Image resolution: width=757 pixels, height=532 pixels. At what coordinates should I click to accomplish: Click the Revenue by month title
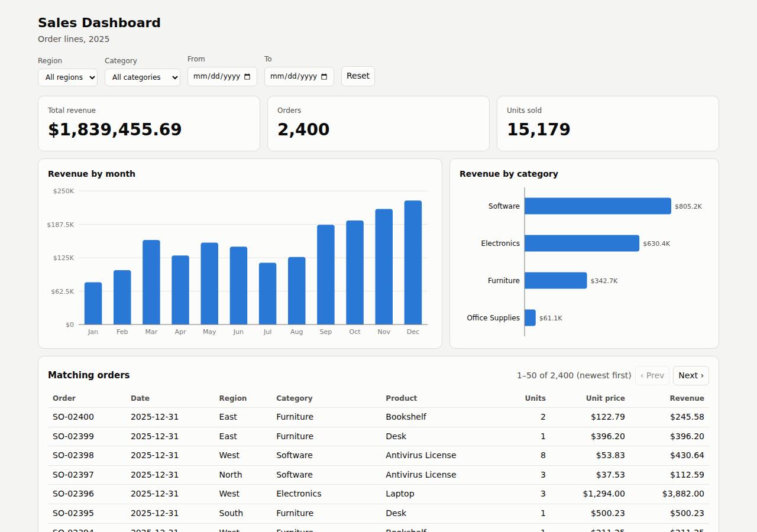coord(92,174)
